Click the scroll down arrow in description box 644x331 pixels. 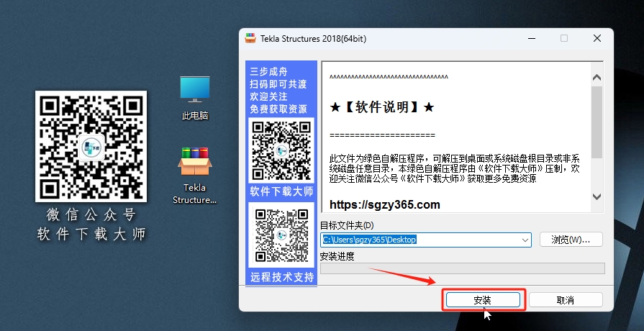click(x=597, y=196)
